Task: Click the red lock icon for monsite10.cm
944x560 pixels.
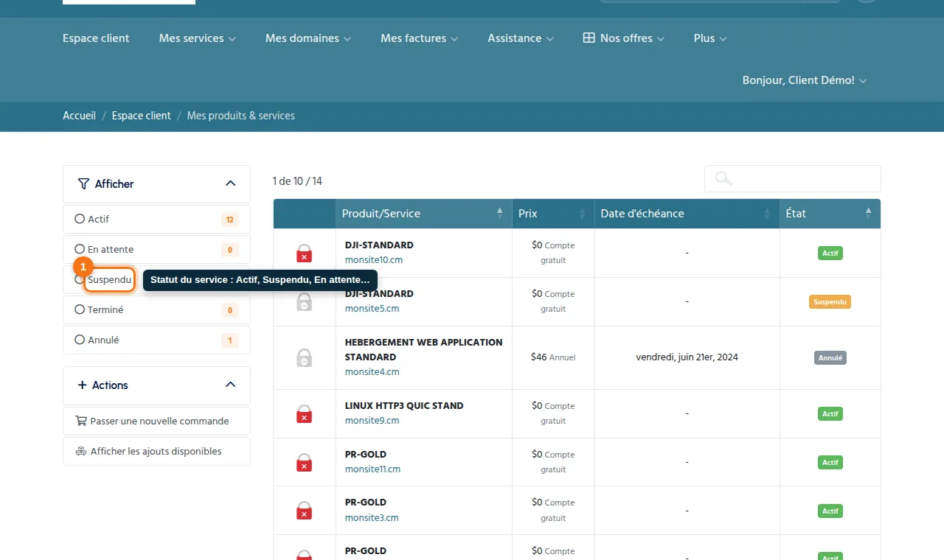Action: click(304, 253)
